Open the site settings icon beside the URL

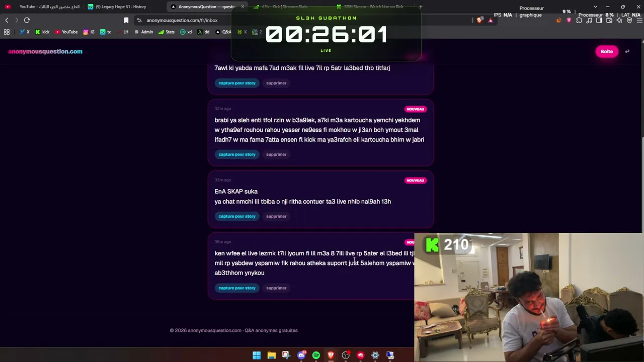(x=139, y=20)
